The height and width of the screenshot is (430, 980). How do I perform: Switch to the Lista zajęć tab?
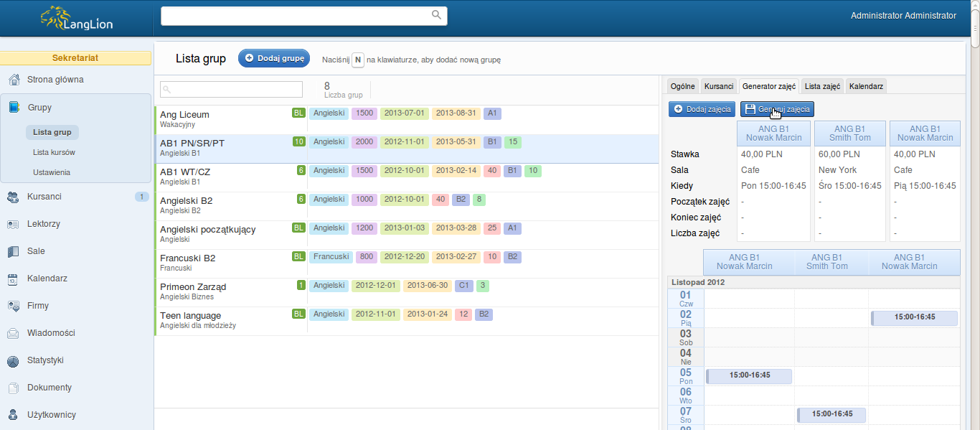(x=822, y=86)
